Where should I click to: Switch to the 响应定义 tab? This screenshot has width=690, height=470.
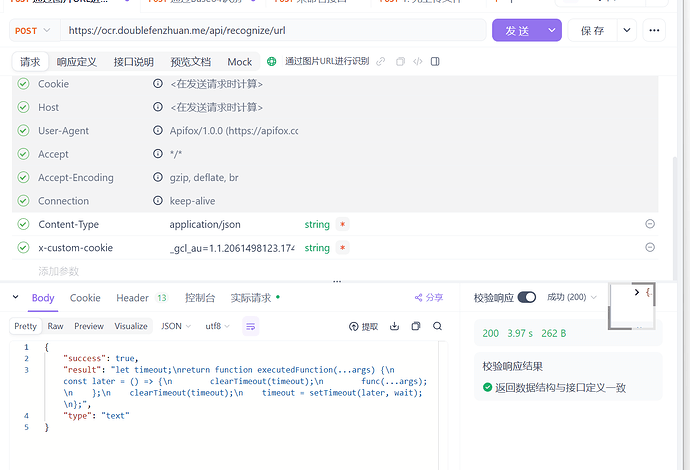[x=77, y=62]
